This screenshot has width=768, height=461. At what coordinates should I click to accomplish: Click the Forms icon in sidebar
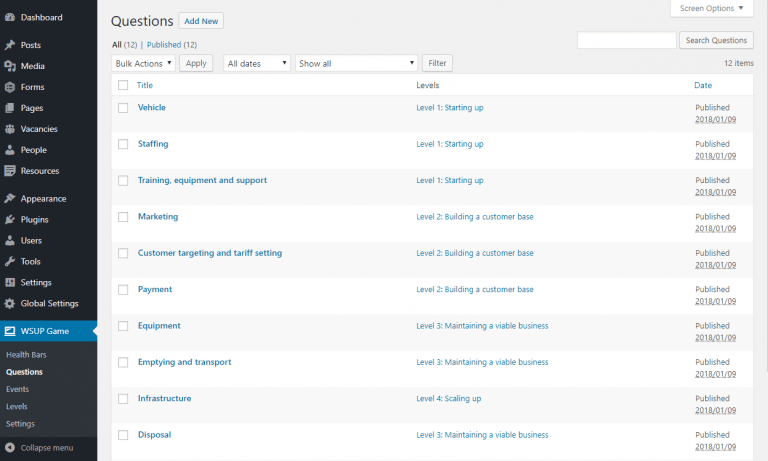pyautogui.click(x=10, y=87)
